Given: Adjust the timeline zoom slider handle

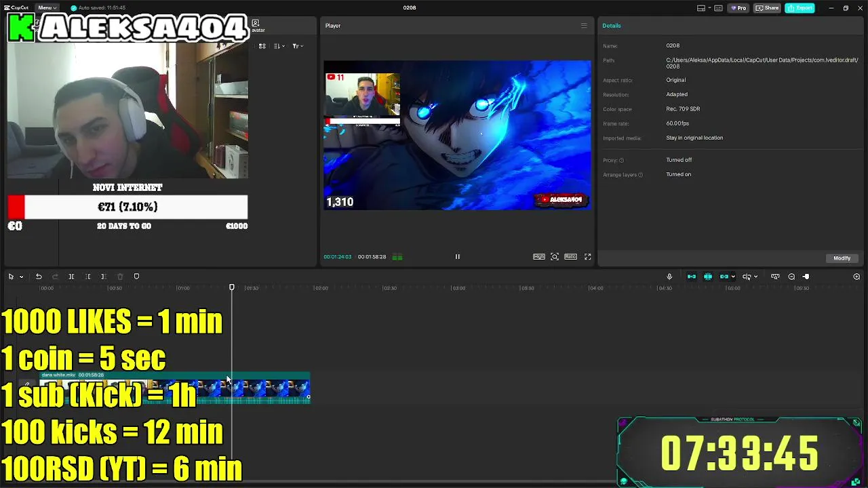Looking at the screenshot, I should [806, 277].
